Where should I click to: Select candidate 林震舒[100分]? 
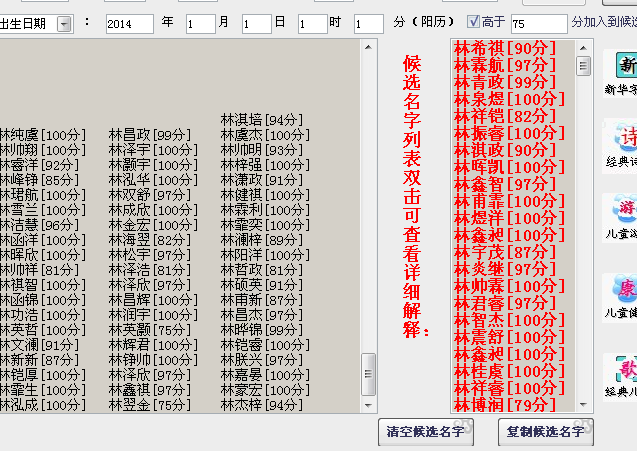[509, 338]
